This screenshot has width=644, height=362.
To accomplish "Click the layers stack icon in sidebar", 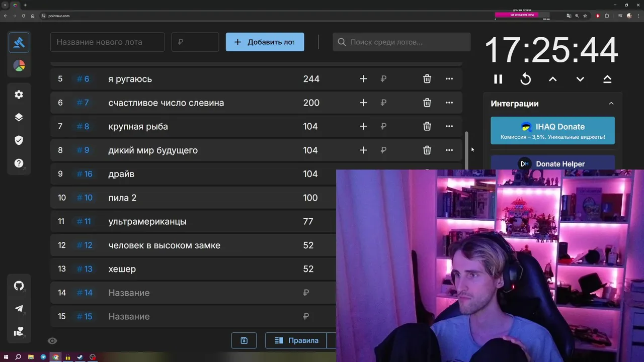I will (19, 117).
